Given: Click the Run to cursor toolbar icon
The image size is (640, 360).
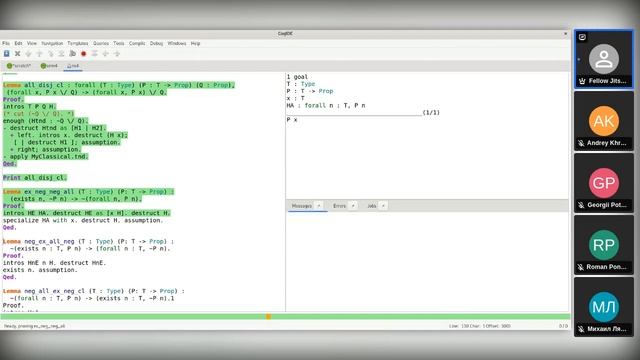Looking at the screenshot, I should [x=51, y=53].
